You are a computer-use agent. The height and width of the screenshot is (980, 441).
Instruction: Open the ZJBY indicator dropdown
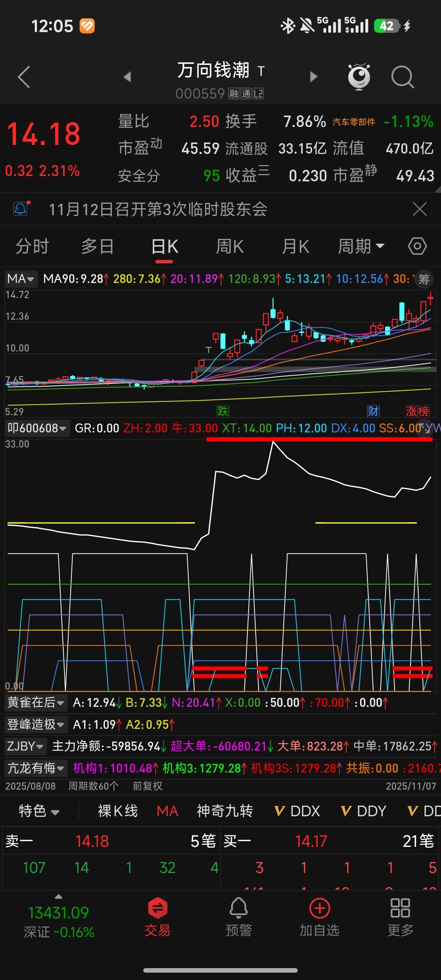(x=26, y=746)
